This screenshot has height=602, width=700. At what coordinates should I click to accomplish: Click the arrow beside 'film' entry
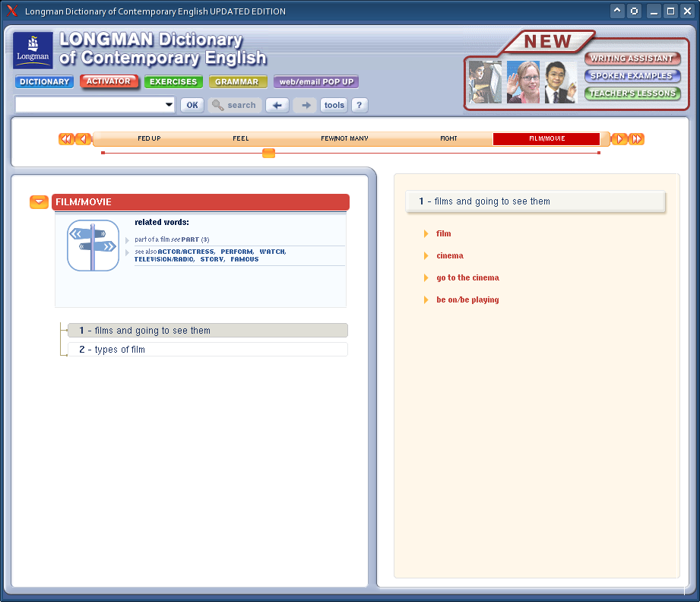coord(426,233)
